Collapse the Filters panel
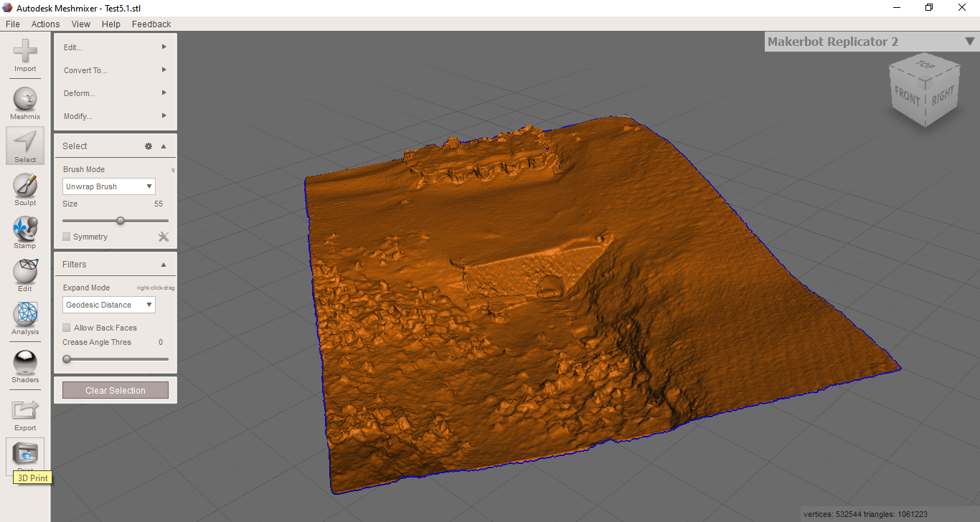 click(164, 265)
